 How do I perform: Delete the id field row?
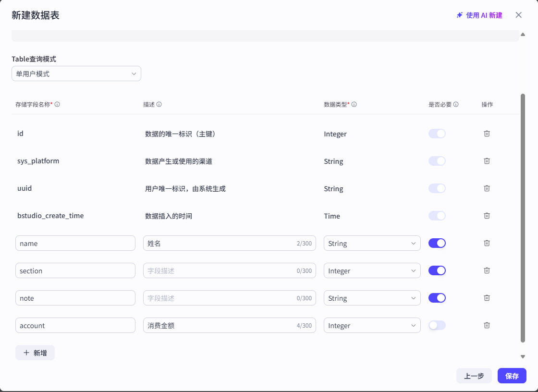487,134
